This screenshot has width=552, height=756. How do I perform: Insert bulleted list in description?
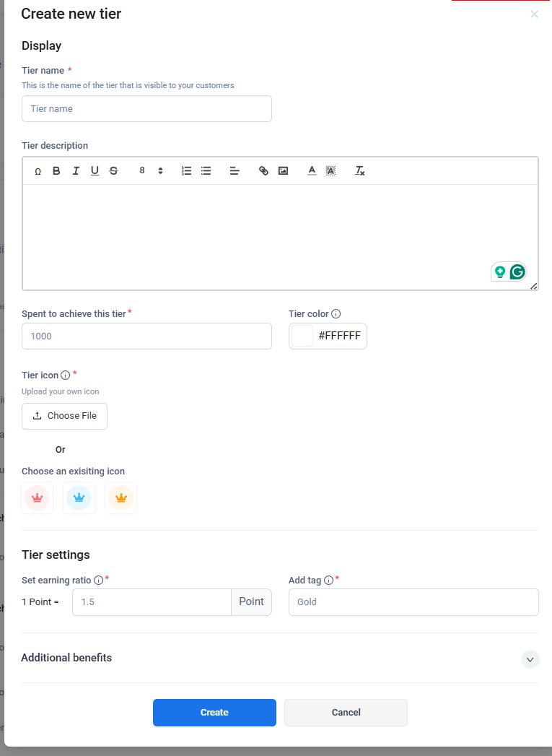(x=206, y=171)
